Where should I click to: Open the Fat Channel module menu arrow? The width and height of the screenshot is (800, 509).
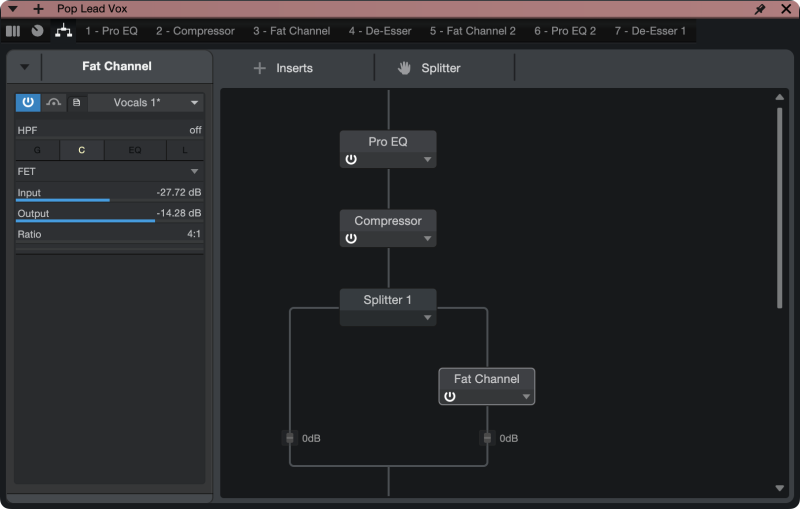(526, 397)
